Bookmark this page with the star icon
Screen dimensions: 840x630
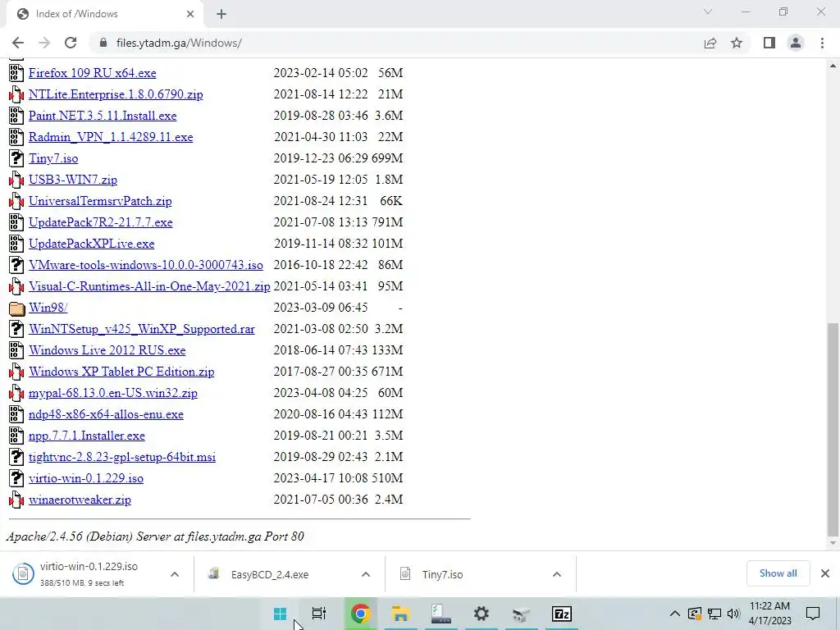pos(737,43)
